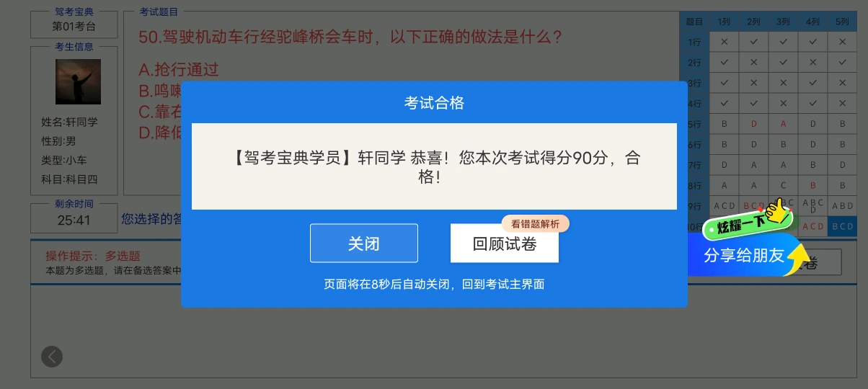Click the 剩余时间 25:41 timer
This screenshot has width=868, height=389.
(74, 220)
